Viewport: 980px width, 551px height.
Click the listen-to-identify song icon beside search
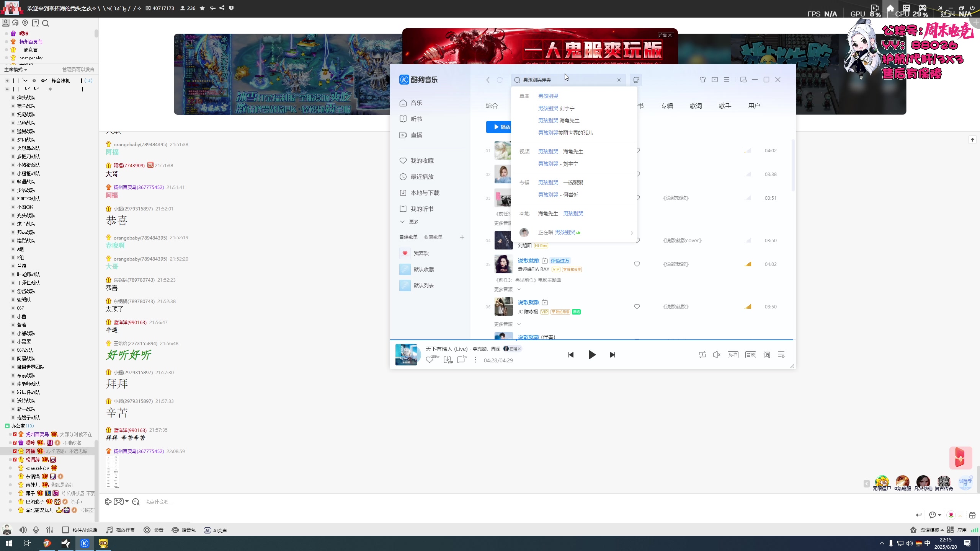pyautogui.click(x=636, y=80)
